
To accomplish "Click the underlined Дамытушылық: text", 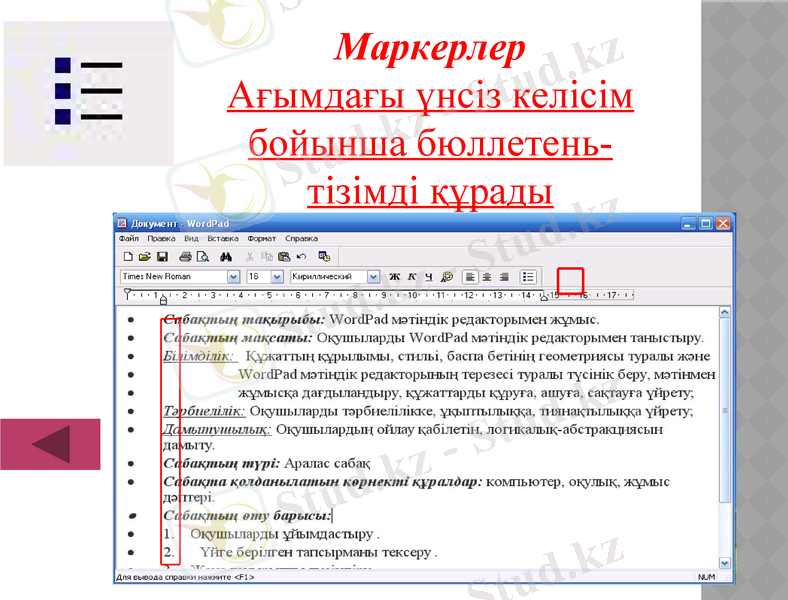I will (217, 430).
